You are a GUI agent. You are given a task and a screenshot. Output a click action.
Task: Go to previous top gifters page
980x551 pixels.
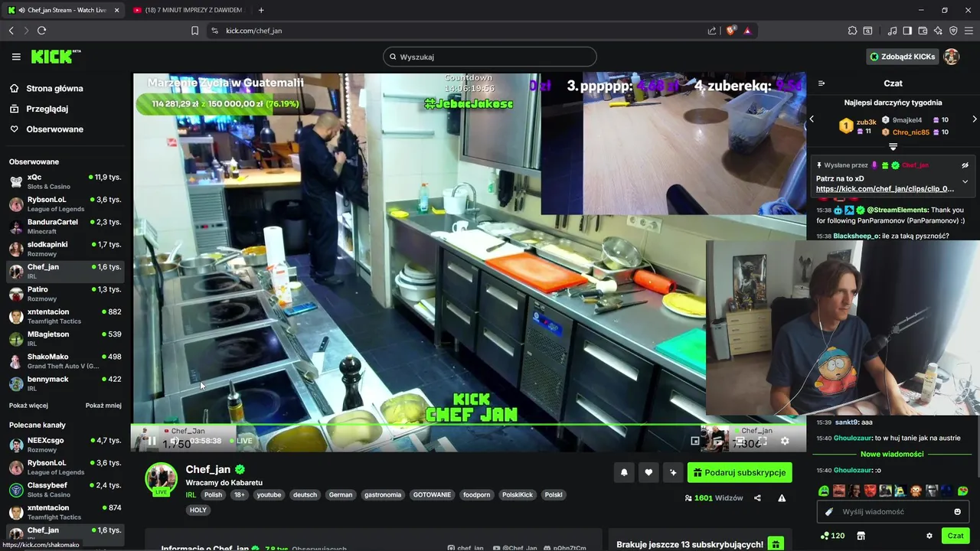point(812,119)
